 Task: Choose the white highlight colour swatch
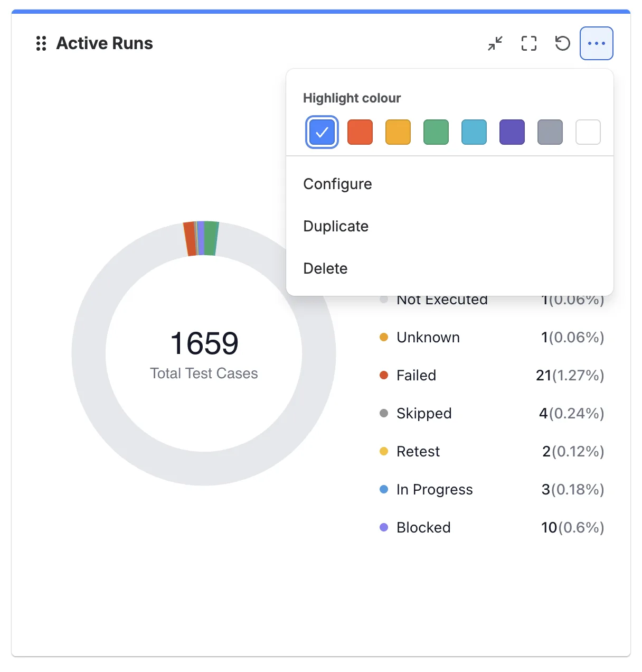pyautogui.click(x=588, y=132)
